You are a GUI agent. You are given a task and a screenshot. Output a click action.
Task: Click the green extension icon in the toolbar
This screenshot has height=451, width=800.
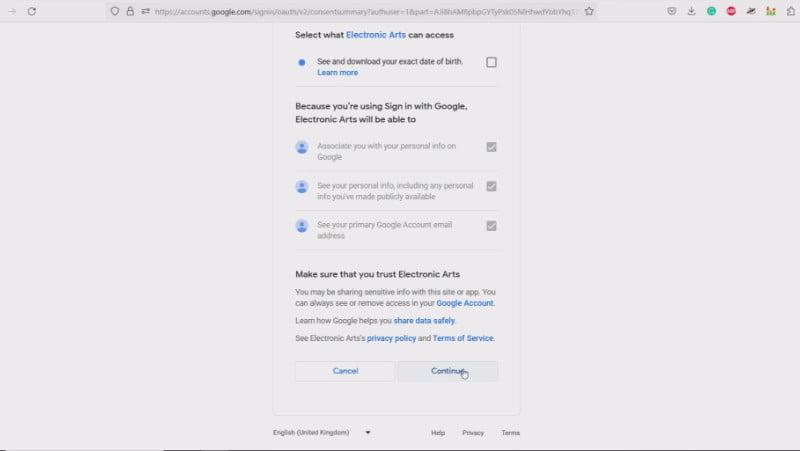tap(711, 11)
